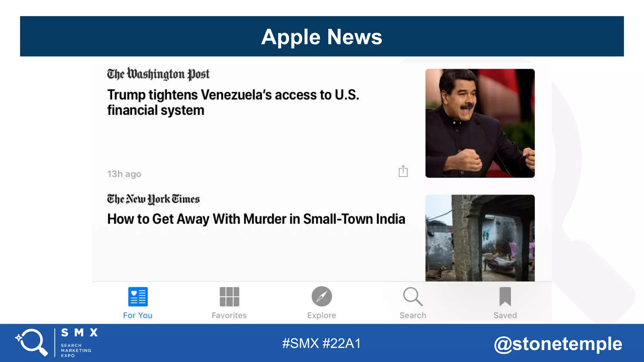Click The New York Times logo
Viewport: 644px width, 362px height.
click(153, 199)
